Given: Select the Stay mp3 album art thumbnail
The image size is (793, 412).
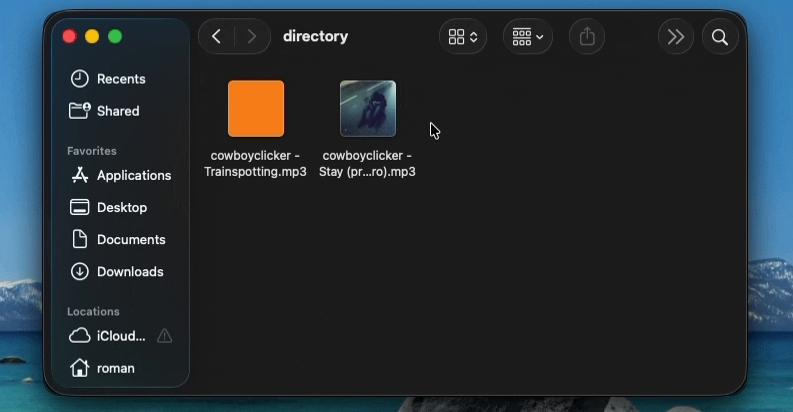Looking at the screenshot, I should [368, 109].
